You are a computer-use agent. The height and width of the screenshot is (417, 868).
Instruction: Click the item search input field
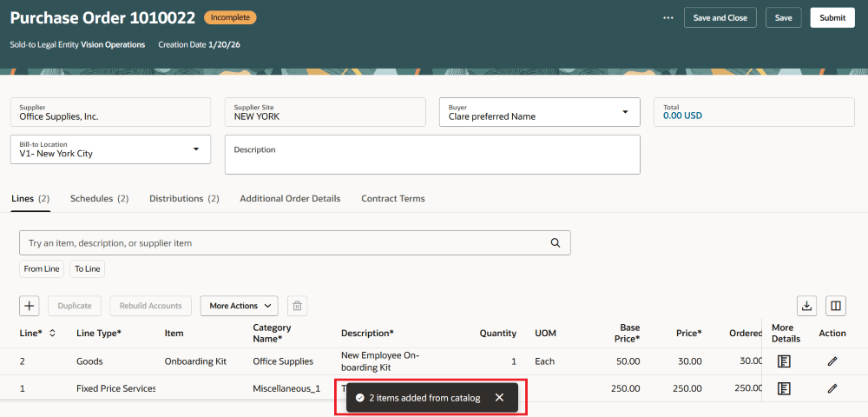point(294,242)
